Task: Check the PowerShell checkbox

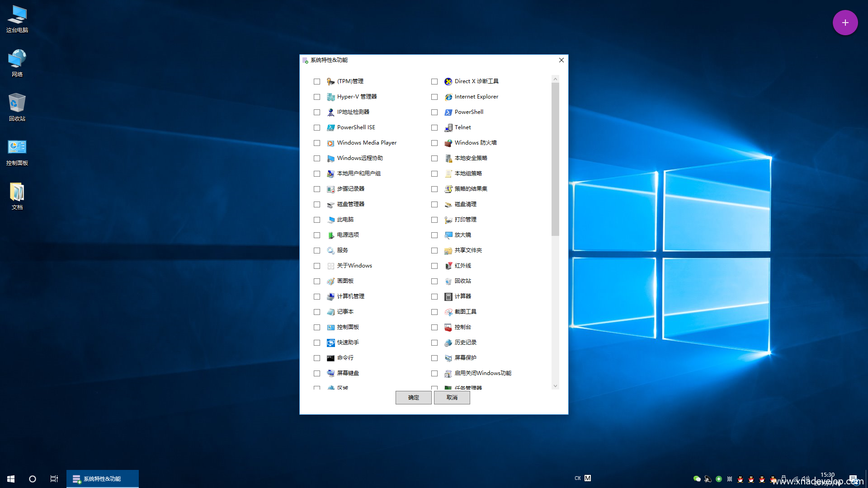Action: coord(434,112)
